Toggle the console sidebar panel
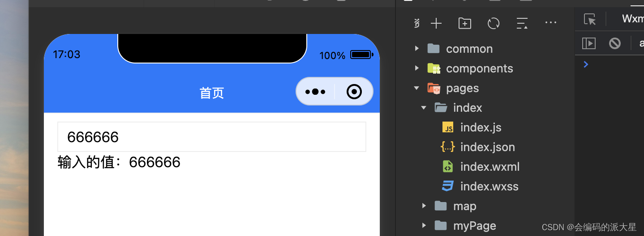This screenshot has height=236, width=644. pyautogui.click(x=589, y=43)
